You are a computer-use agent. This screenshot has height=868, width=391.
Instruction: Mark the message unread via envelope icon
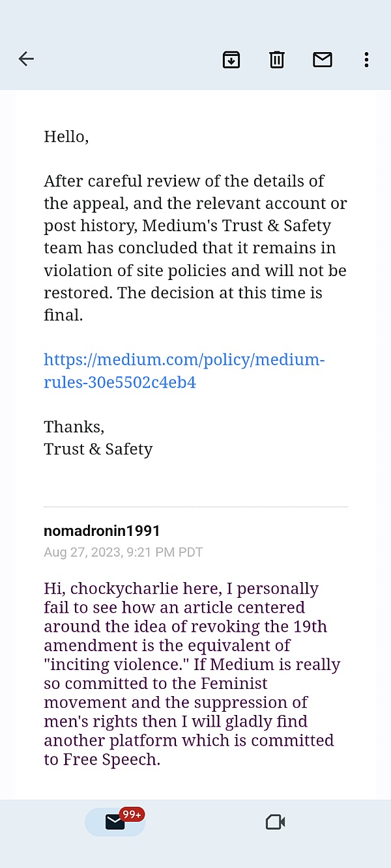tap(323, 59)
